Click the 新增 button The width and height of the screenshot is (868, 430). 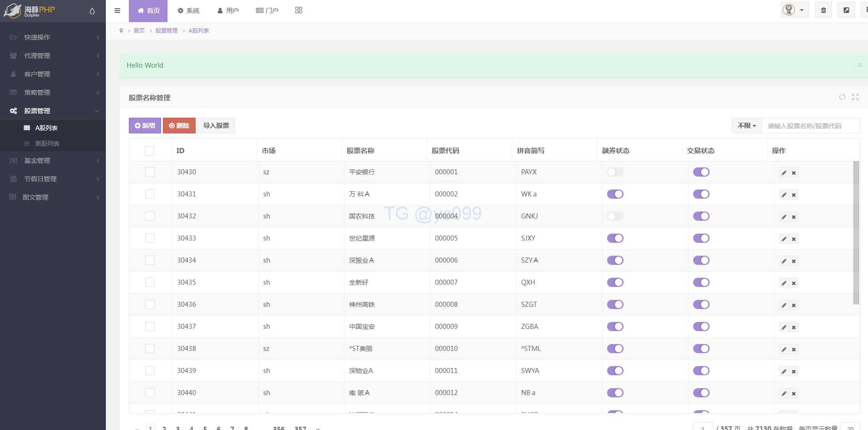tap(145, 126)
